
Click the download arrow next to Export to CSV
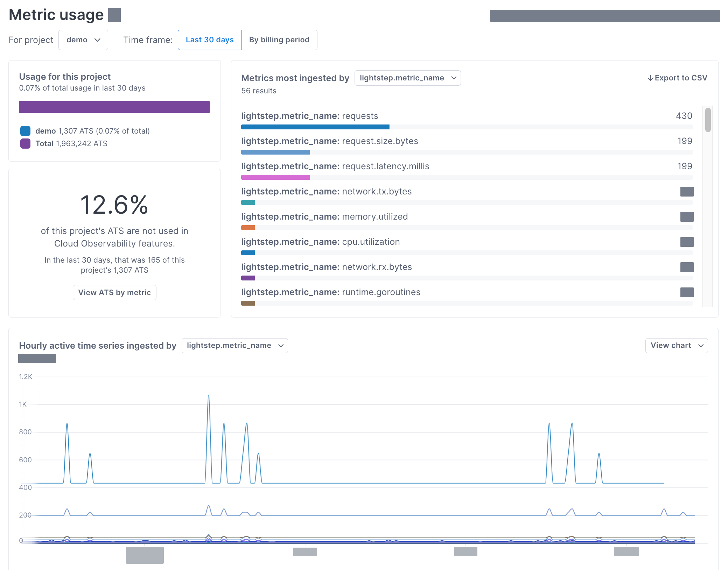[651, 78]
